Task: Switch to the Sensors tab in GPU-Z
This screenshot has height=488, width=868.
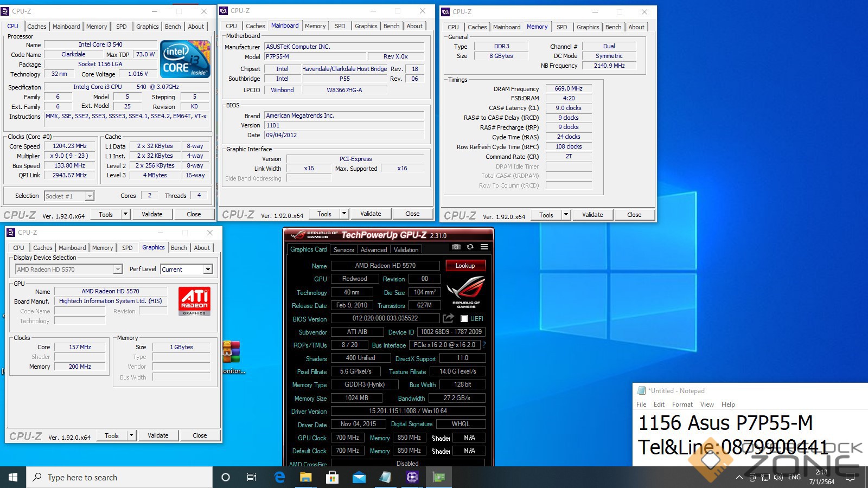Action: 343,250
